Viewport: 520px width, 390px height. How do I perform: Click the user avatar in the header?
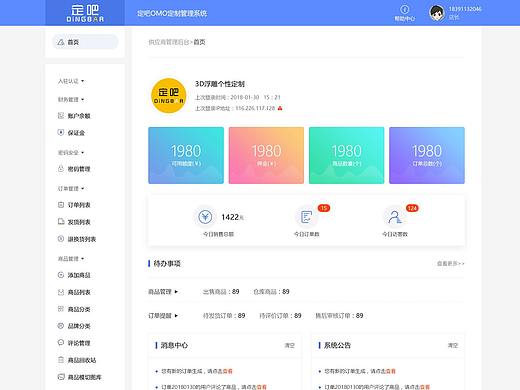pos(437,13)
